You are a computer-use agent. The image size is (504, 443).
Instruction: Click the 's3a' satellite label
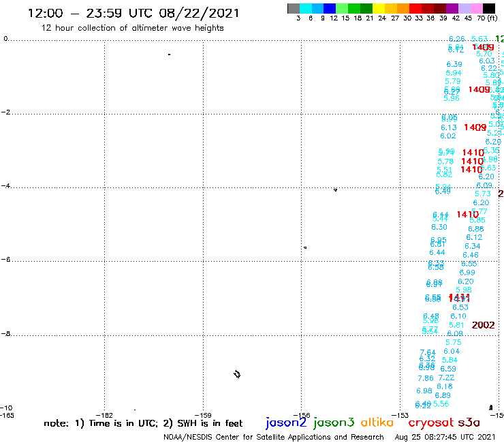[x=469, y=423]
